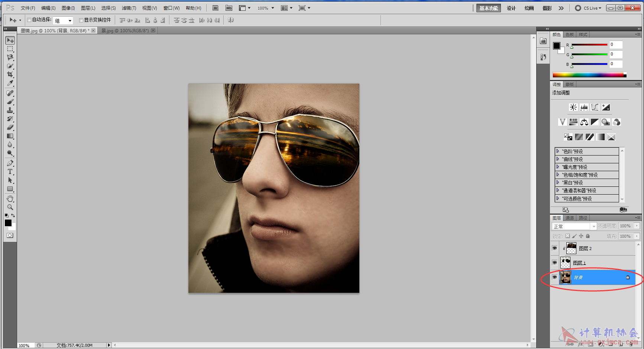
Task: Toggle lock image pixels
Action: point(574,236)
